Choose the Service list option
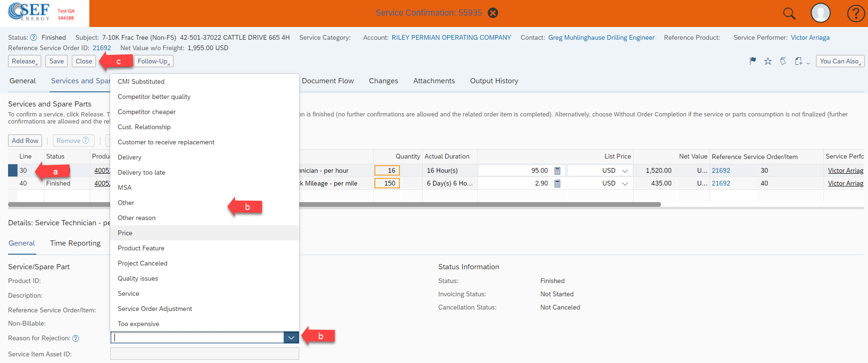The height and width of the screenshot is (363, 868). (205, 293)
